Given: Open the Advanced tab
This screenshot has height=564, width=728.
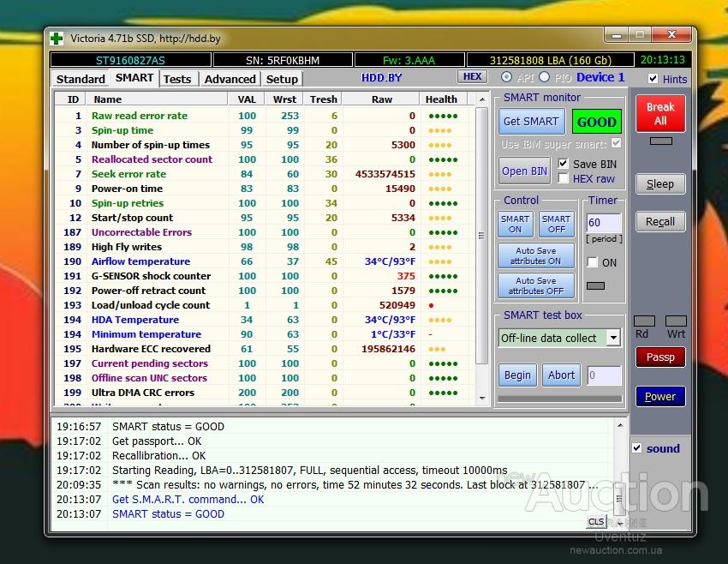Looking at the screenshot, I should (230, 79).
